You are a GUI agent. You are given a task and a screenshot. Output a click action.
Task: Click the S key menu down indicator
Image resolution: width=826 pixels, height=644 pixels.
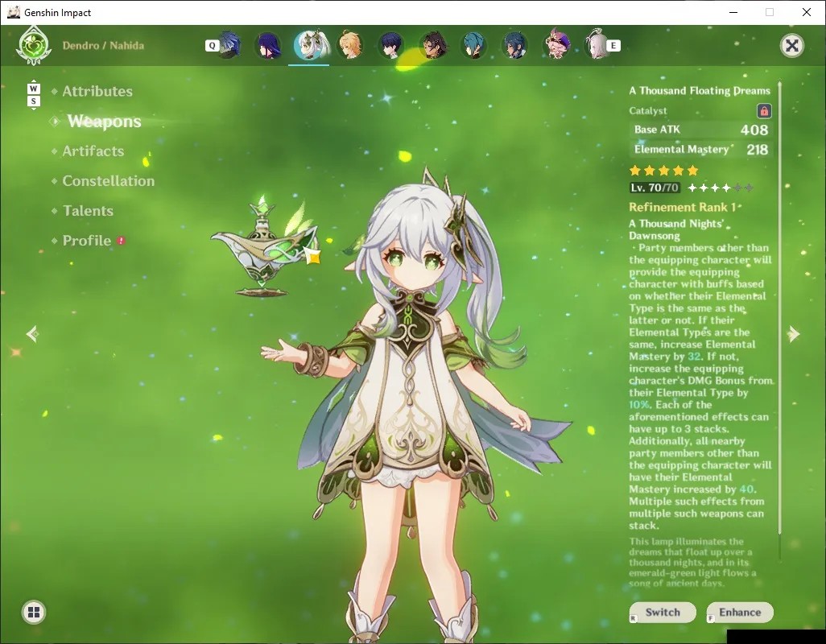[x=33, y=101]
